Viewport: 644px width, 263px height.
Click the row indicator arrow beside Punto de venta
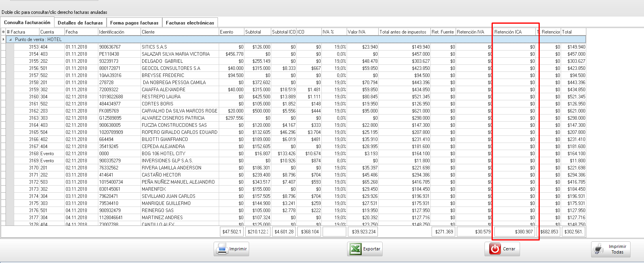point(3,39)
